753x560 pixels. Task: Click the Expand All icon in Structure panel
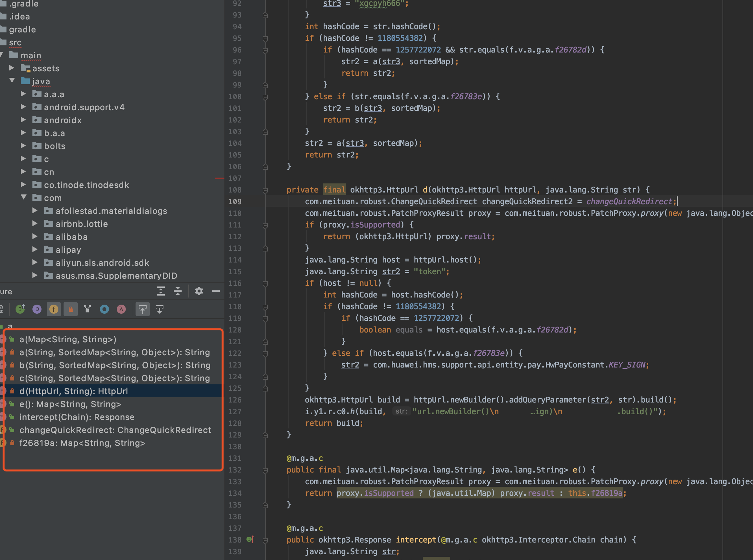click(161, 291)
